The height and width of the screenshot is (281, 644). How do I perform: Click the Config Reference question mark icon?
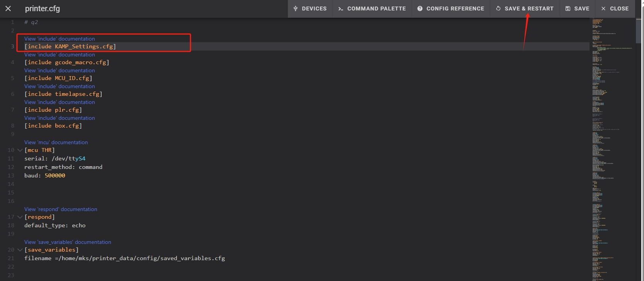click(x=420, y=9)
